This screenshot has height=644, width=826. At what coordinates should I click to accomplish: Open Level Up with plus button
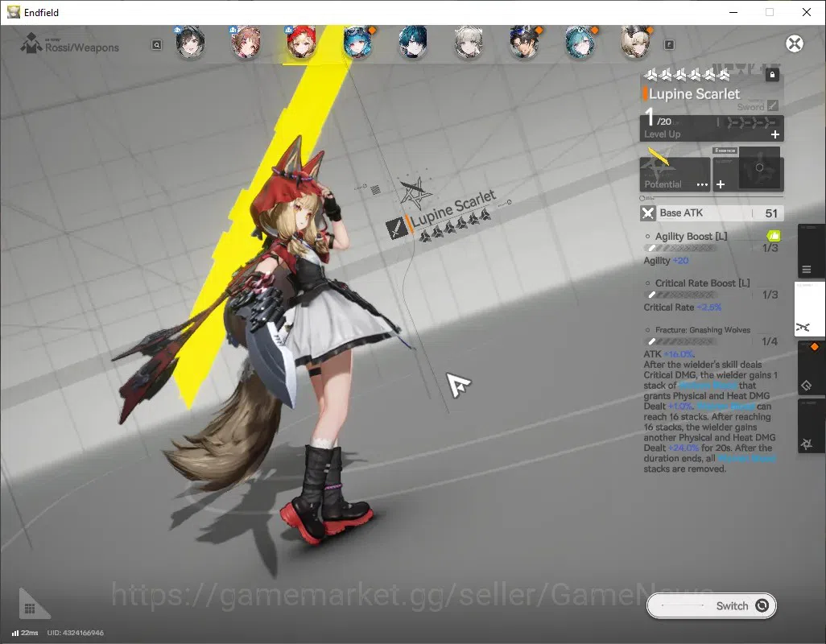pos(775,134)
